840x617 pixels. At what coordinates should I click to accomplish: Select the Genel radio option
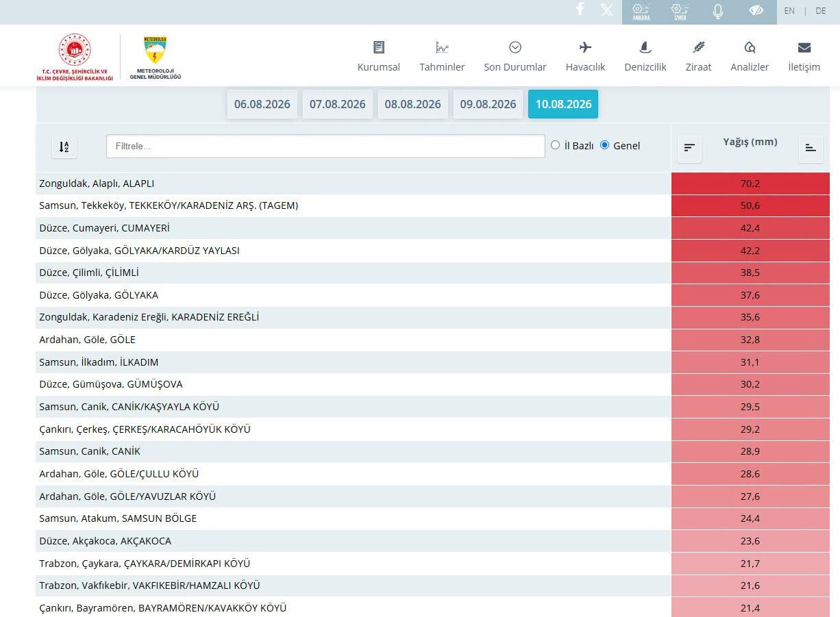(x=604, y=145)
